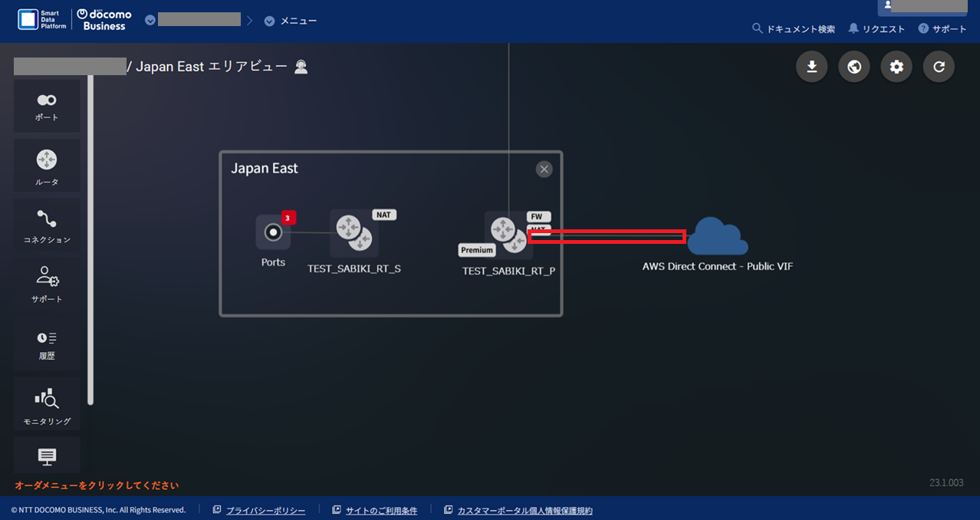This screenshot has height=520, width=980.
Task: Open the サイトのご利用条件 link
Action: 381,511
